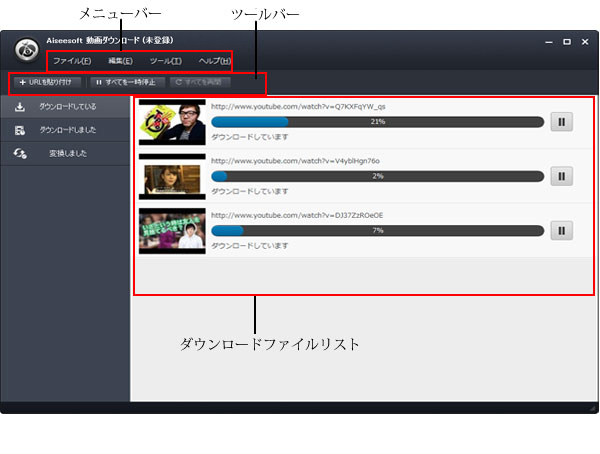This screenshot has width=600, height=454.
Task: Click the 21% progress bar
Action: coord(377,122)
